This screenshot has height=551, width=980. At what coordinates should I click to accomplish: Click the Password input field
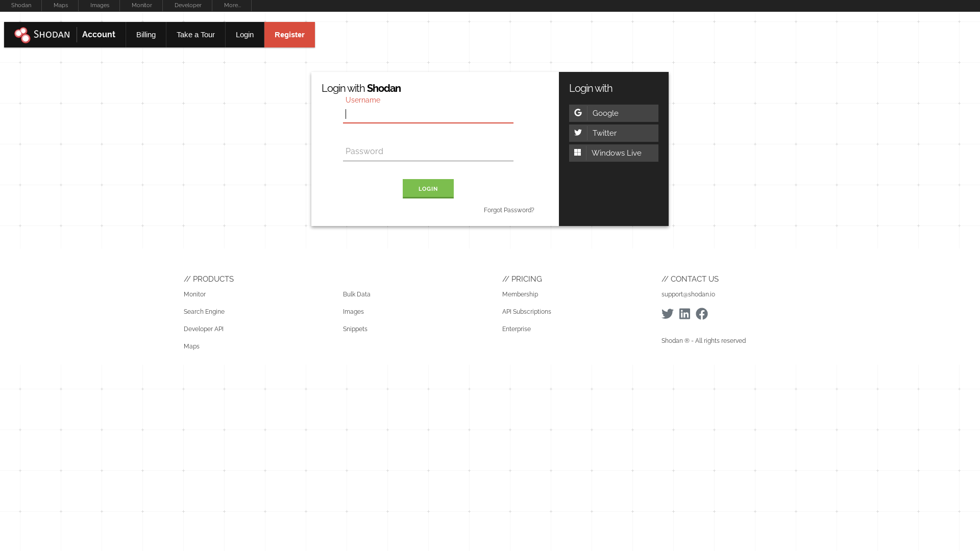[x=428, y=152]
